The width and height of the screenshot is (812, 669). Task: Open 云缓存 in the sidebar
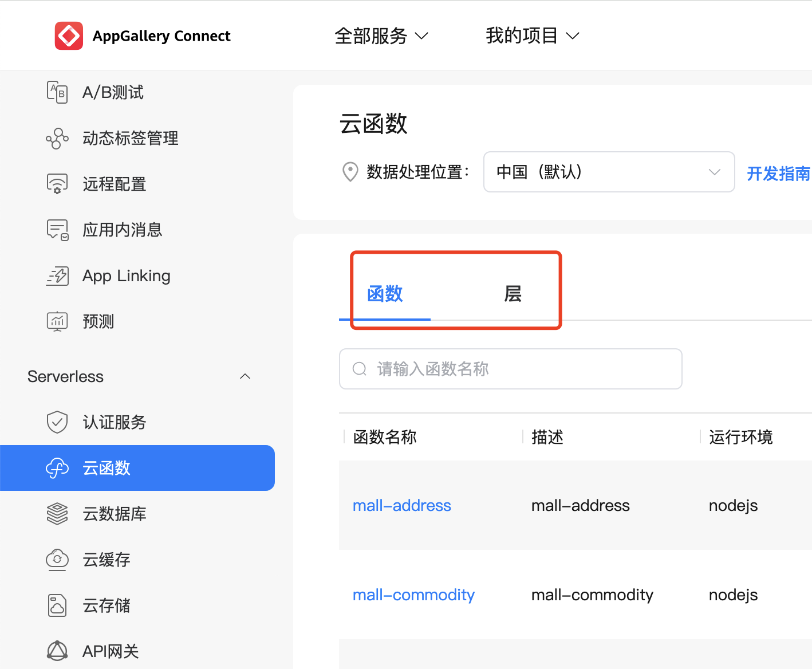point(107,560)
